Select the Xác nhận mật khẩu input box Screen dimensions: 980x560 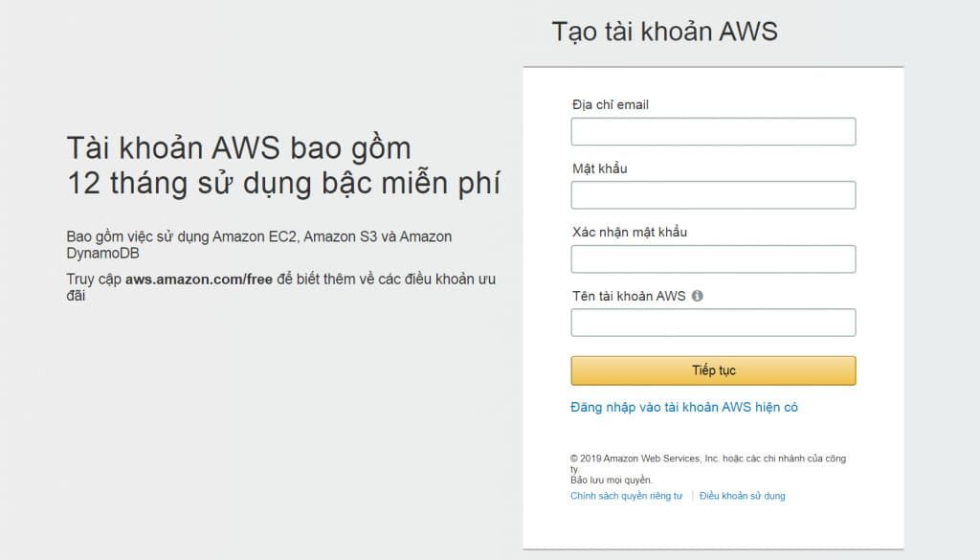[713, 258]
